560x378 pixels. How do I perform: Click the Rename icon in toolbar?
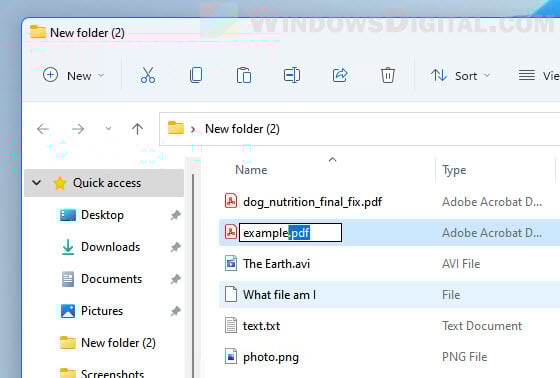[292, 75]
